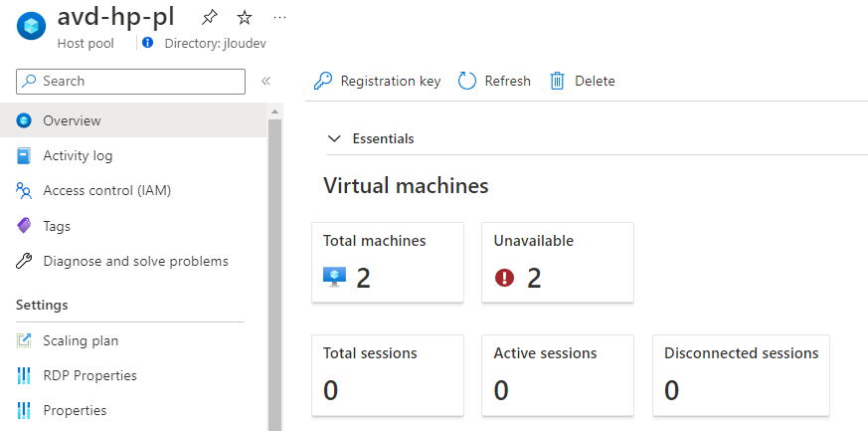Viewport: 868px width, 431px height.
Task: Open the Scaling plan settings item
Action: [x=134, y=340]
